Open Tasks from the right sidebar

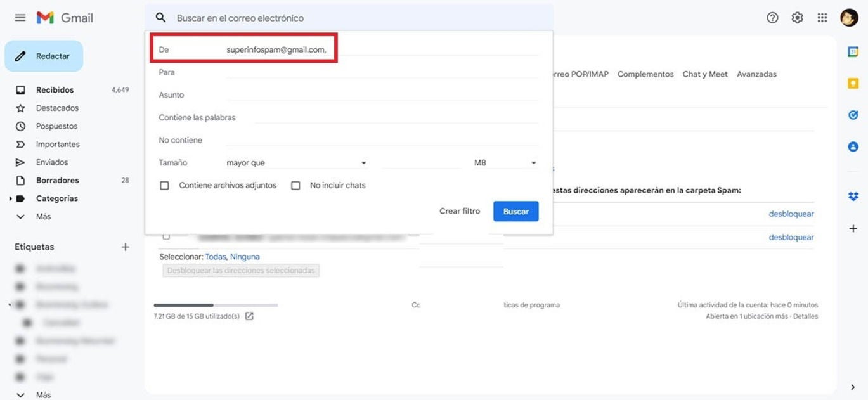tap(853, 114)
